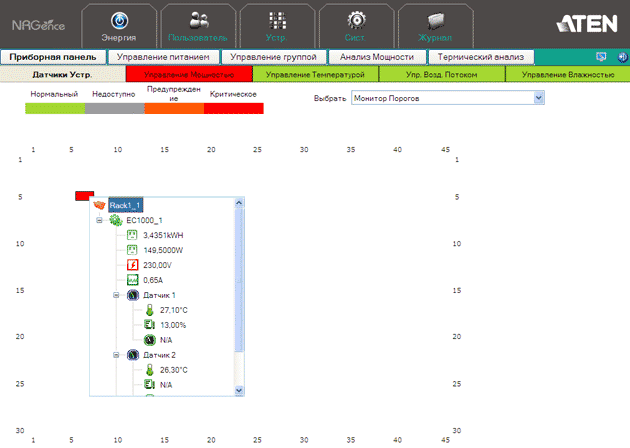Click the current waveform icon beside 0,65A
Viewport: 630px width, 448px height.
tap(132, 280)
